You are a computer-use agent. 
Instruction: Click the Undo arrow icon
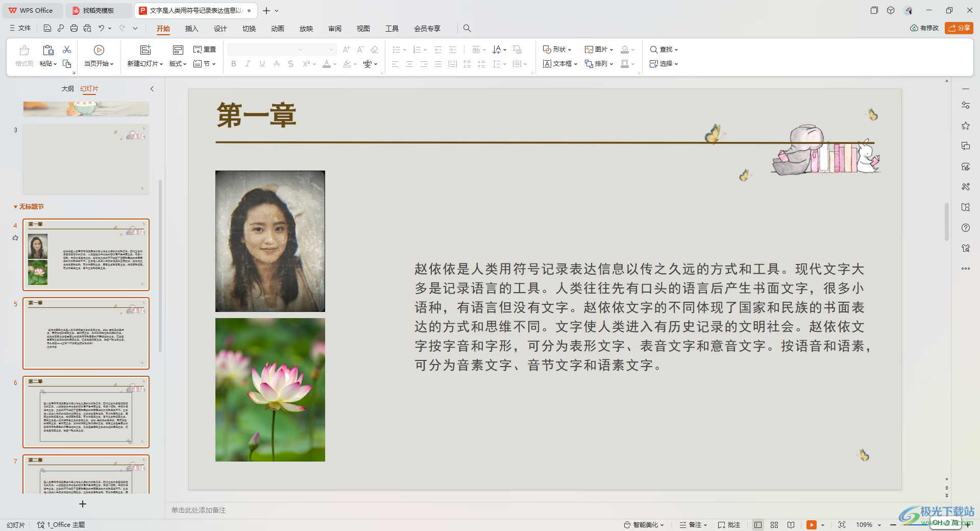click(102, 28)
